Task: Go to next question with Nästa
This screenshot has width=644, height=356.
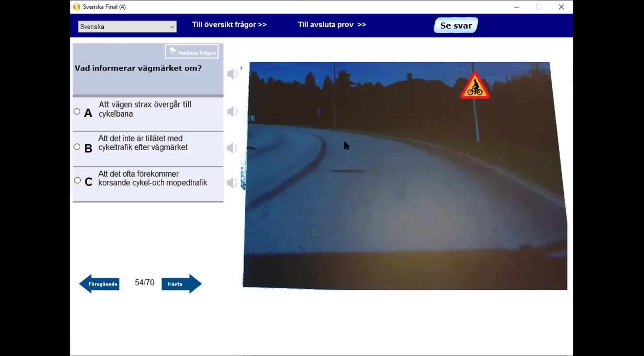Action: 181,284
